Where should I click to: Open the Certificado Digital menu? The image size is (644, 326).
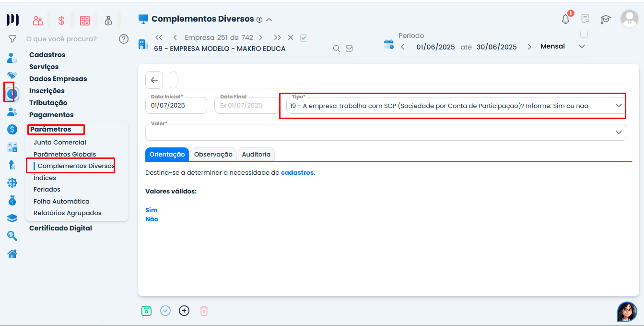[x=60, y=228]
